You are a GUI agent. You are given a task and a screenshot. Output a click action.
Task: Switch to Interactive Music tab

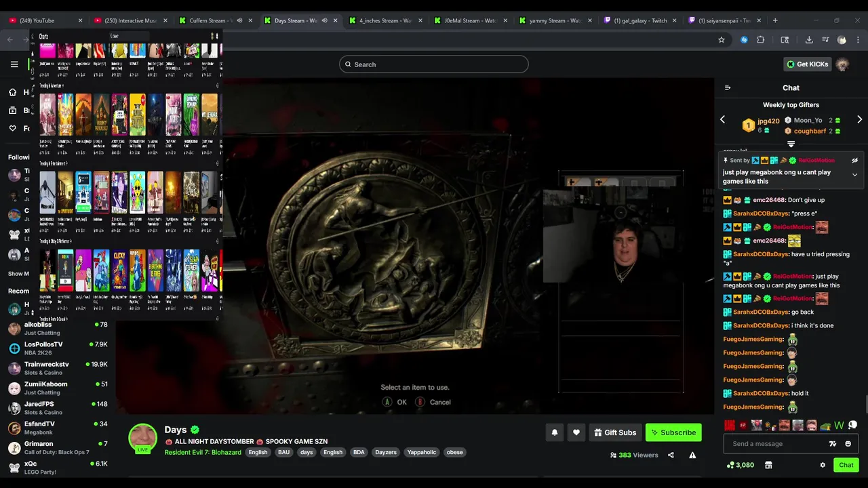coord(131,20)
